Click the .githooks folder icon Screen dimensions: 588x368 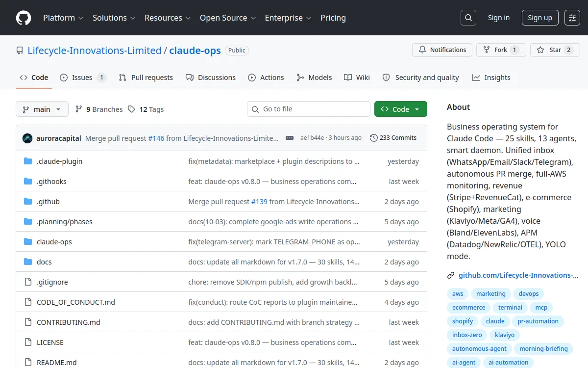click(28, 182)
